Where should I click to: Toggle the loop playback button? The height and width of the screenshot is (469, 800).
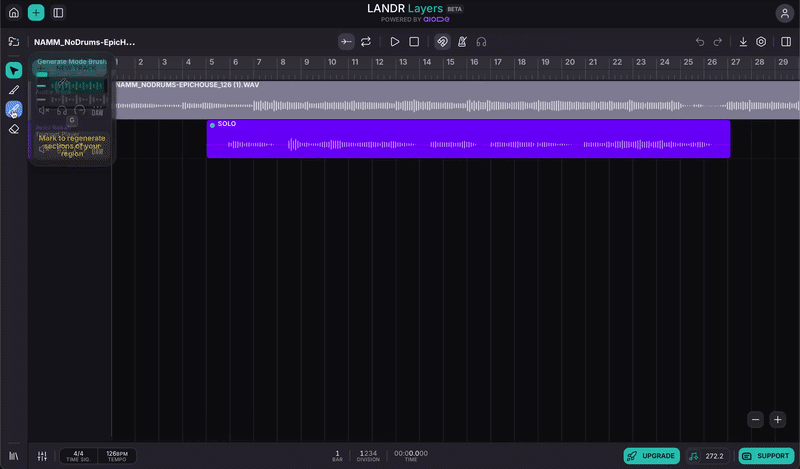point(366,42)
